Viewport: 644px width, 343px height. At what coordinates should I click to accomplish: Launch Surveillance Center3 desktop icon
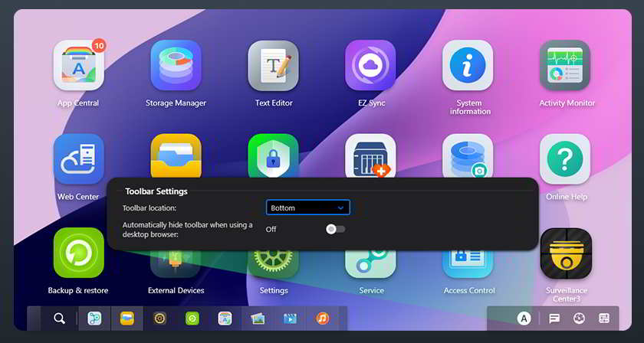click(566, 253)
